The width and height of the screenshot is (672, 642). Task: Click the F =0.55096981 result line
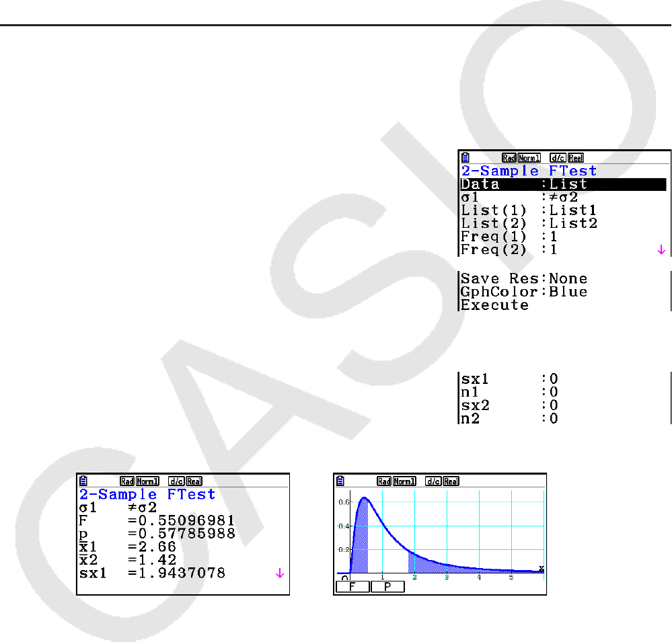(x=157, y=521)
